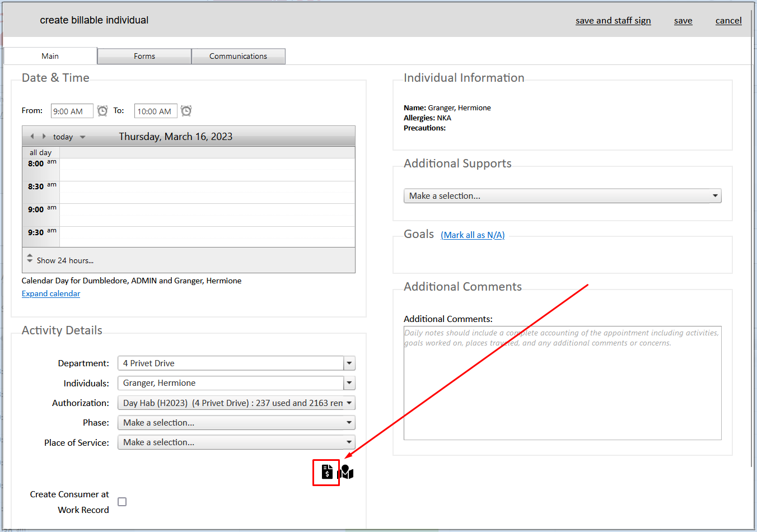The height and width of the screenshot is (532, 757).
Task: Toggle the Show 24 hours expander icon
Action: coord(30,258)
